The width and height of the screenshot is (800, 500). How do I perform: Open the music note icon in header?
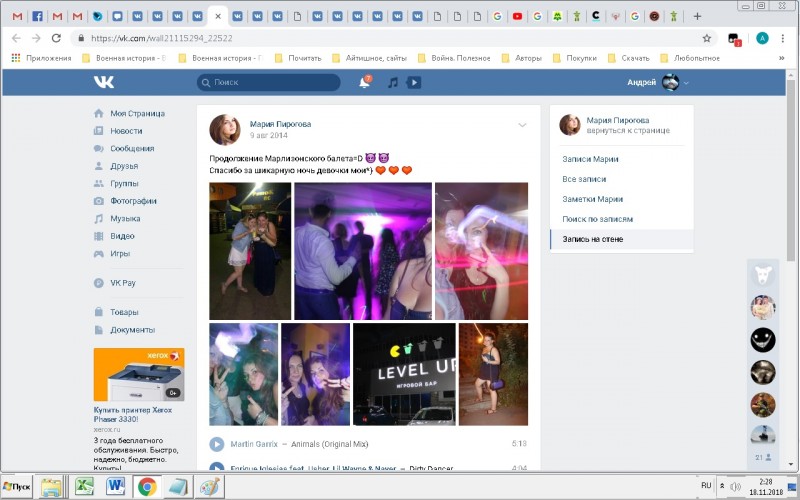point(393,82)
